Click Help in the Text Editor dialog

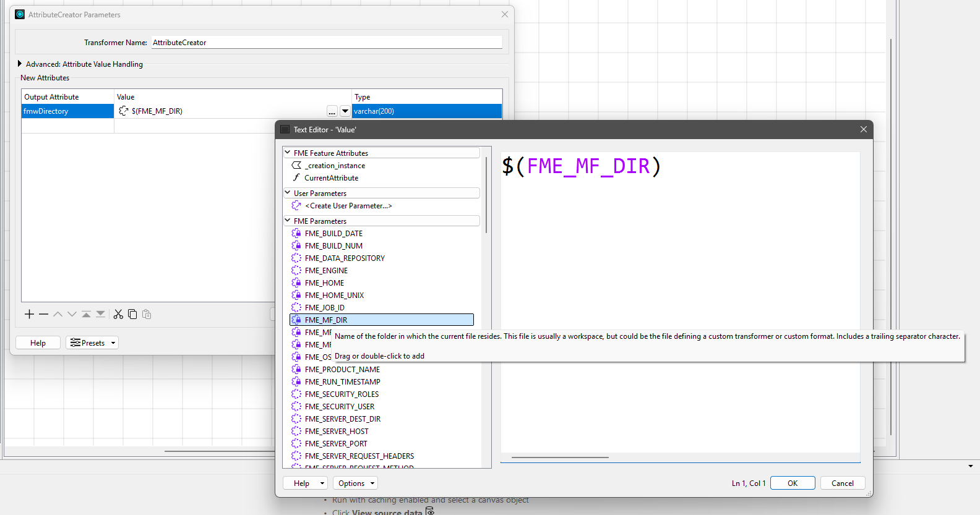tap(301, 483)
